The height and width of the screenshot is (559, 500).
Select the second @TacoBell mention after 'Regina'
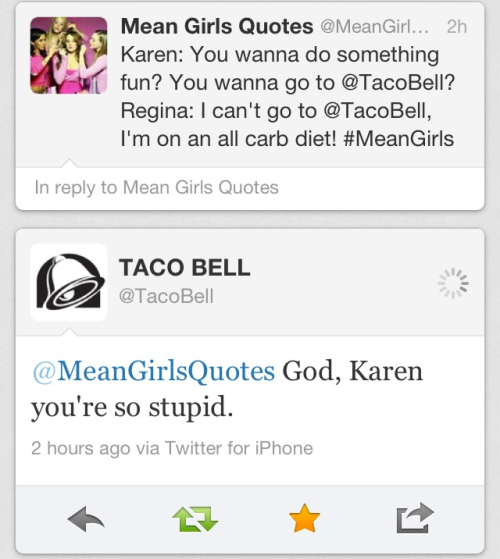click(x=377, y=111)
